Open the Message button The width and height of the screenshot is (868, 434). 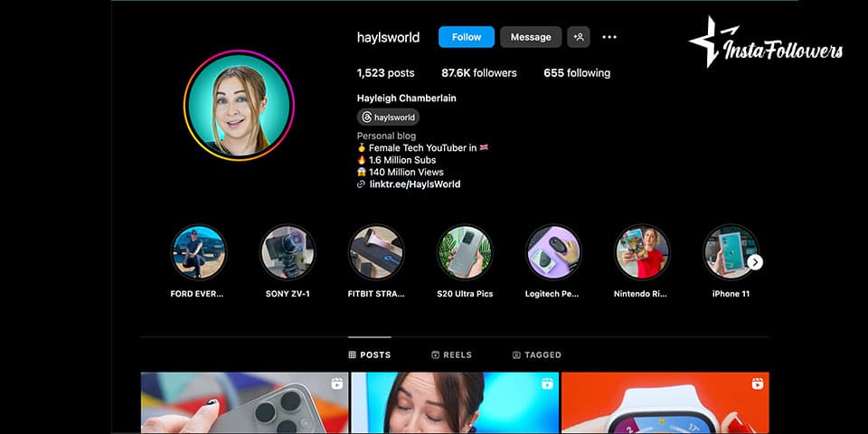531,37
